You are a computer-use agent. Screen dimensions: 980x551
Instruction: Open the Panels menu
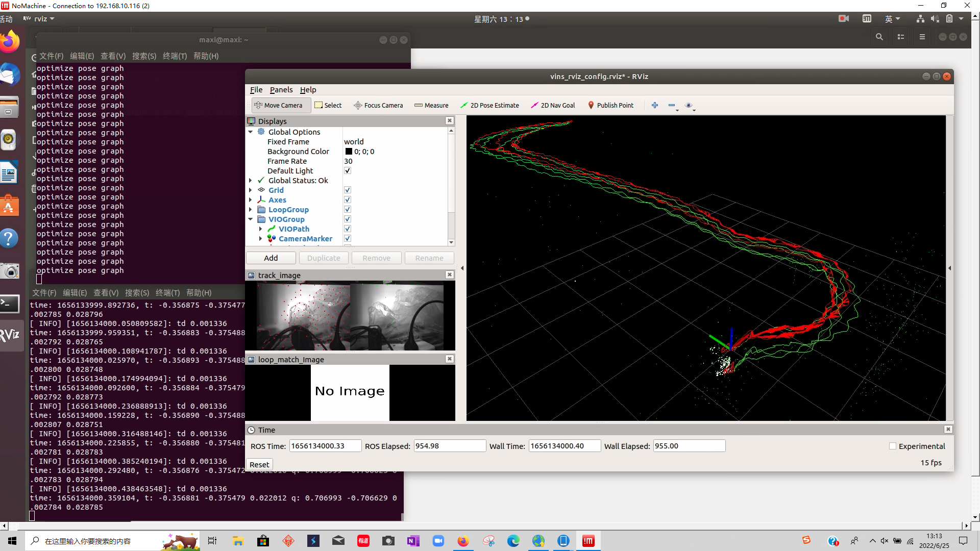coord(281,90)
